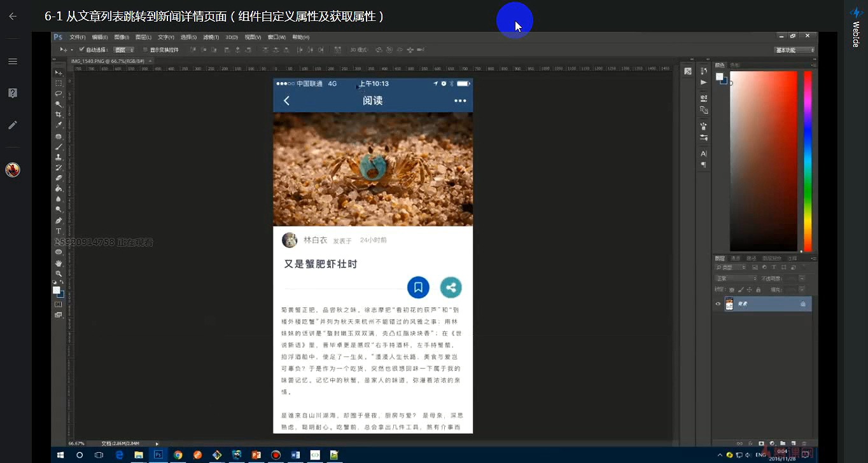Click the Quick Mask mode icon

point(59,304)
